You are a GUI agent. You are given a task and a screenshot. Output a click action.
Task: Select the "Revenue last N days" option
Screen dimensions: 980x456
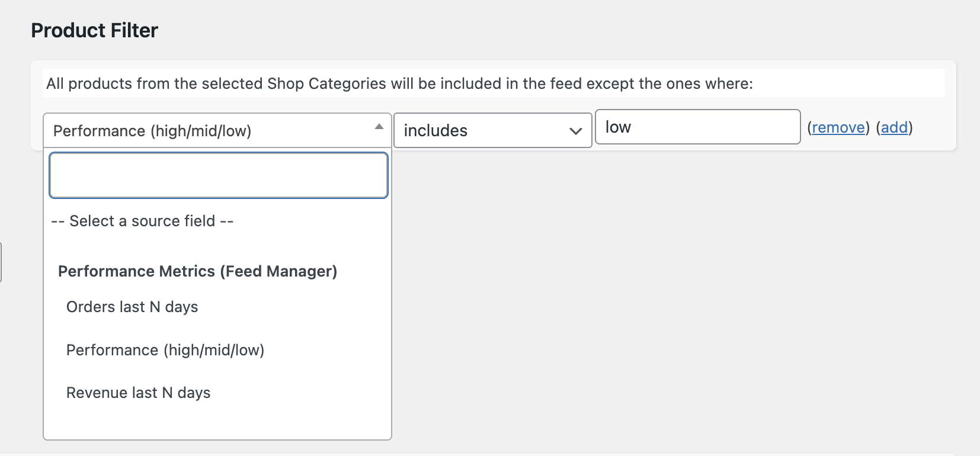point(138,393)
